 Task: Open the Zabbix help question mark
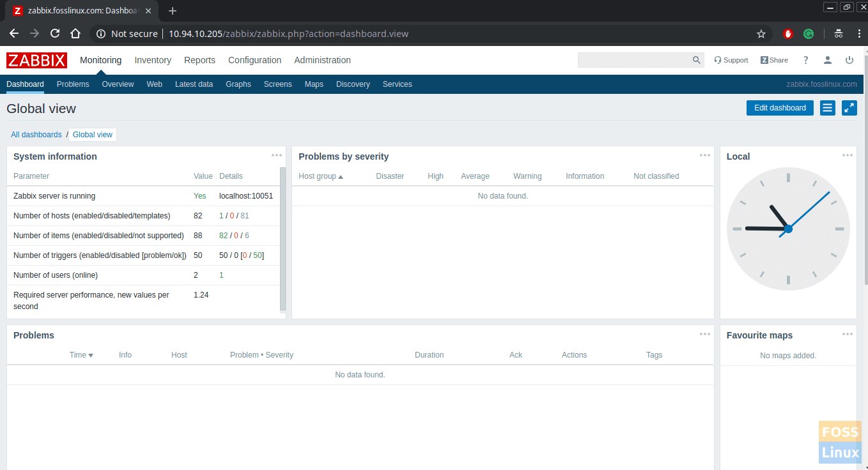[x=805, y=60]
